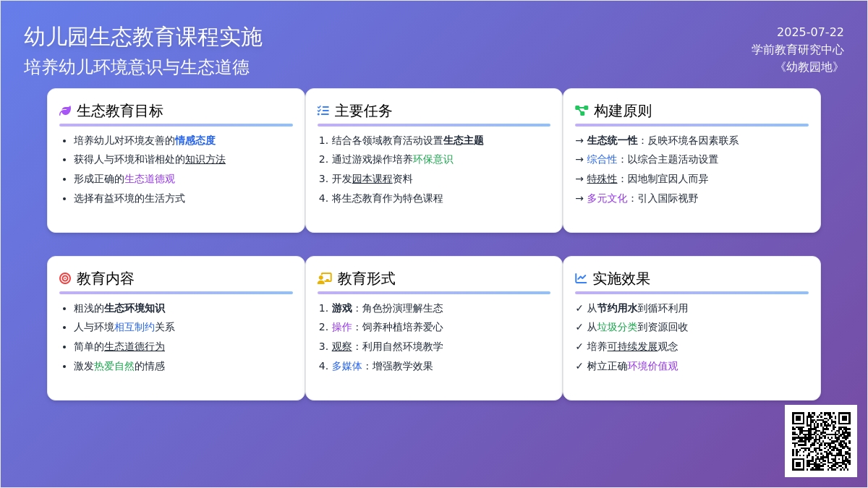This screenshot has height=488, width=868.
Task: Click the text 增强教学效果
Action: click(x=403, y=366)
